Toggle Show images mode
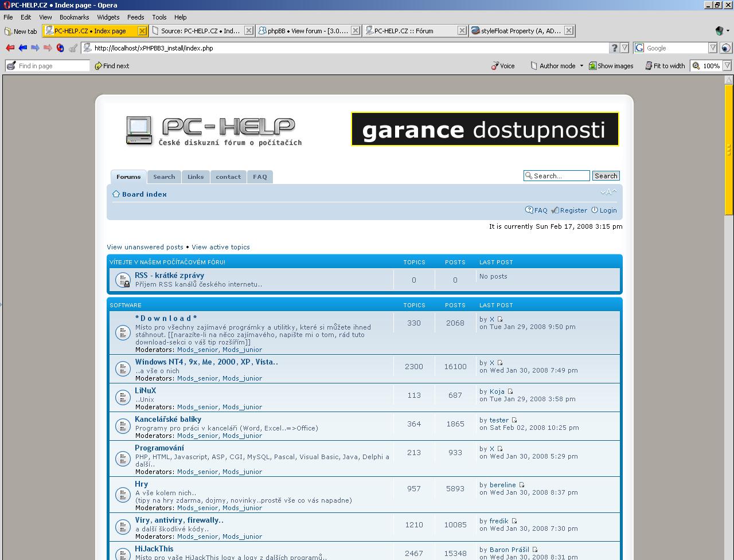Screen dimensions: 734x560 (x=611, y=66)
